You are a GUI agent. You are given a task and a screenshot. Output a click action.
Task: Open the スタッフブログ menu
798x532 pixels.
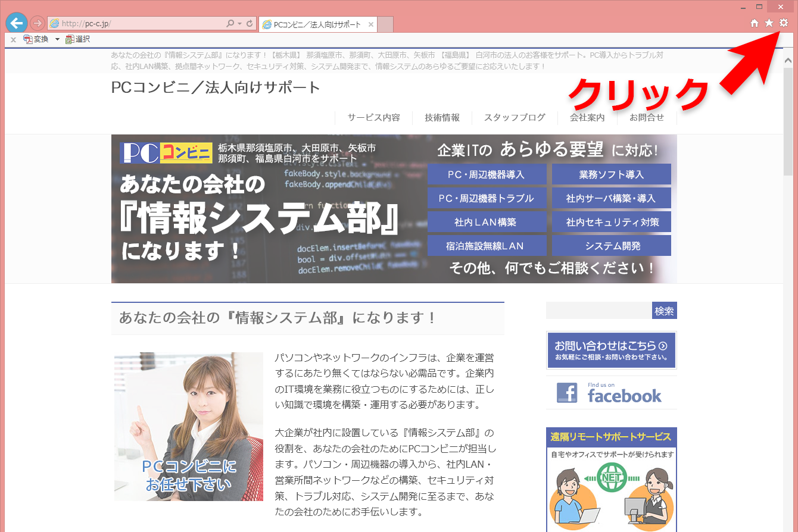point(515,117)
